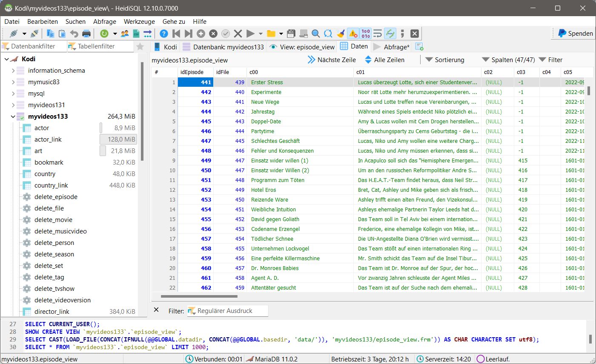The height and width of the screenshot is (364, 596).
Task: Click the green Refresh icon
Action: click(104, 34)
